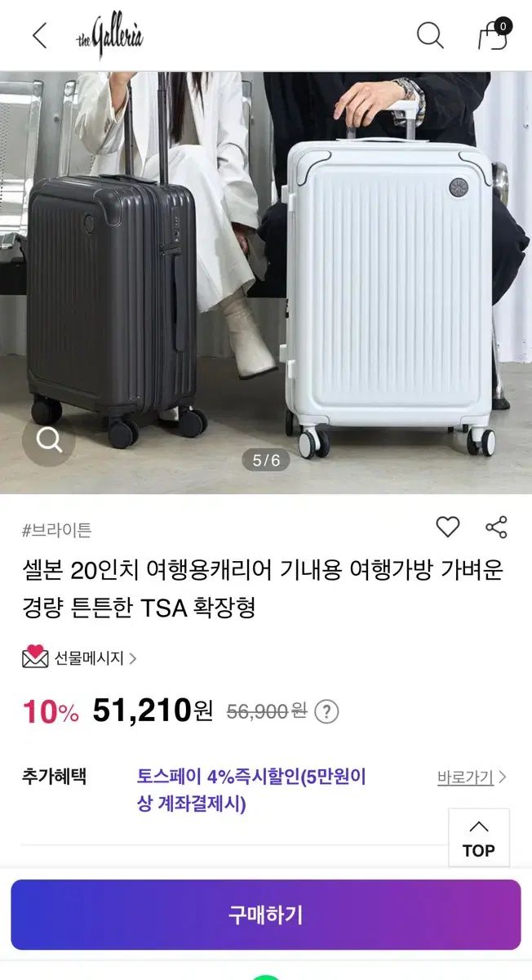Tap the 51,210원 sale price
532x980 pixels.
153,710
